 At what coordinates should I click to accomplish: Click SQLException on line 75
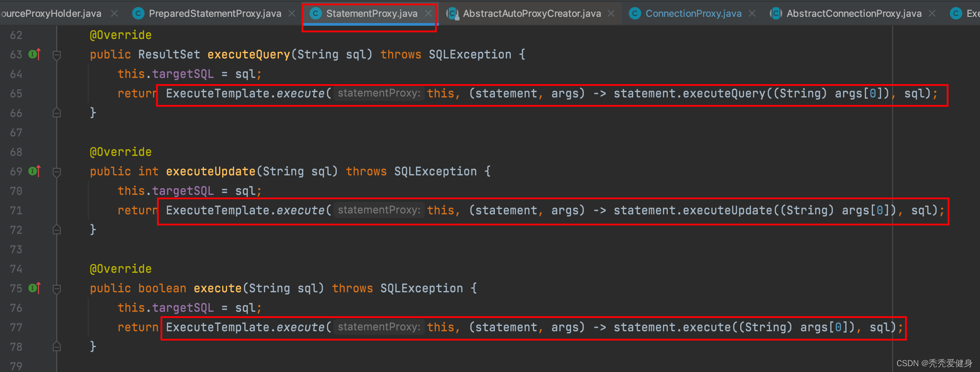pos(422,288)
